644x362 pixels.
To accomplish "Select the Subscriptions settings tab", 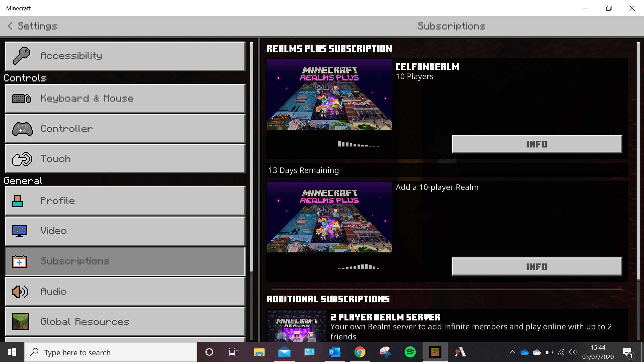I will click(x=125, y=261).
